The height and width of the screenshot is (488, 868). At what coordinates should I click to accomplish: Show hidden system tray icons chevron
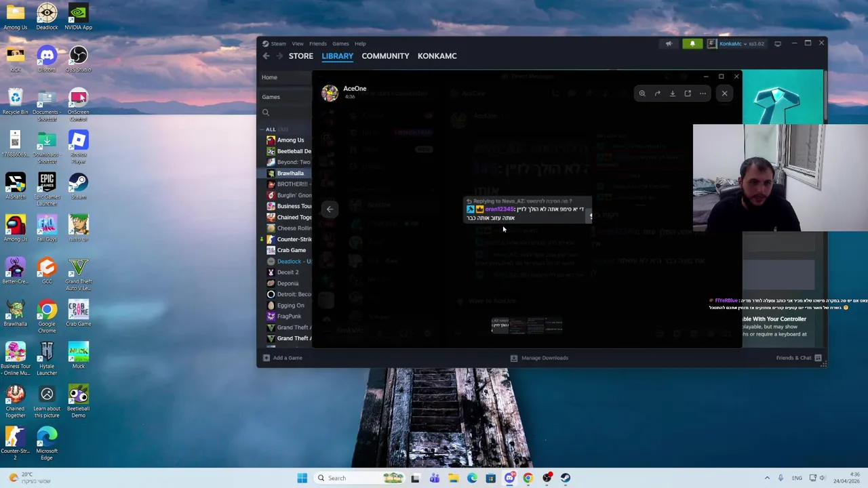pyautogui.click(x=767, y=478)
